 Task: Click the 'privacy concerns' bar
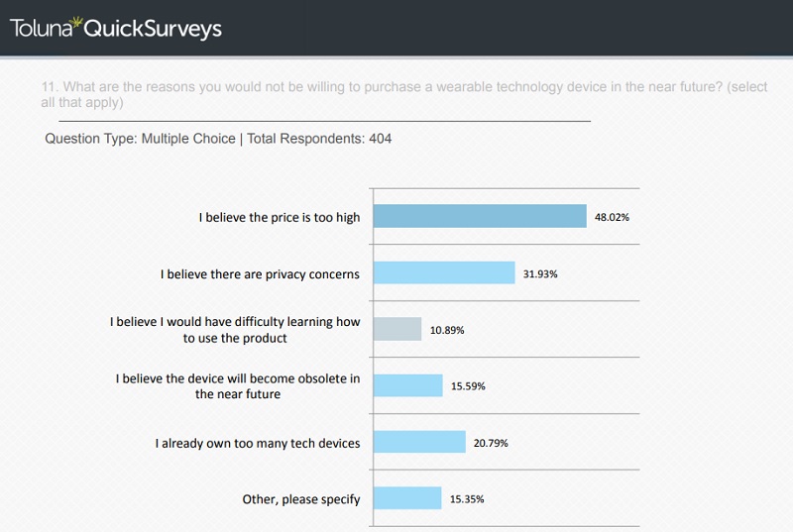(444, 272)
